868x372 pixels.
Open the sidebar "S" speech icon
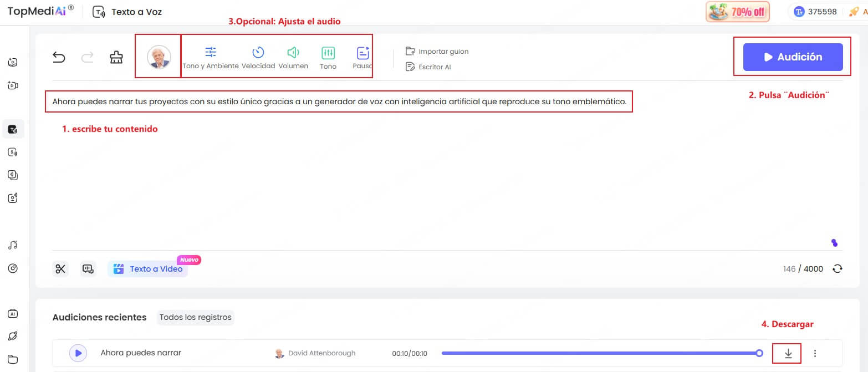tap(13, 152)
